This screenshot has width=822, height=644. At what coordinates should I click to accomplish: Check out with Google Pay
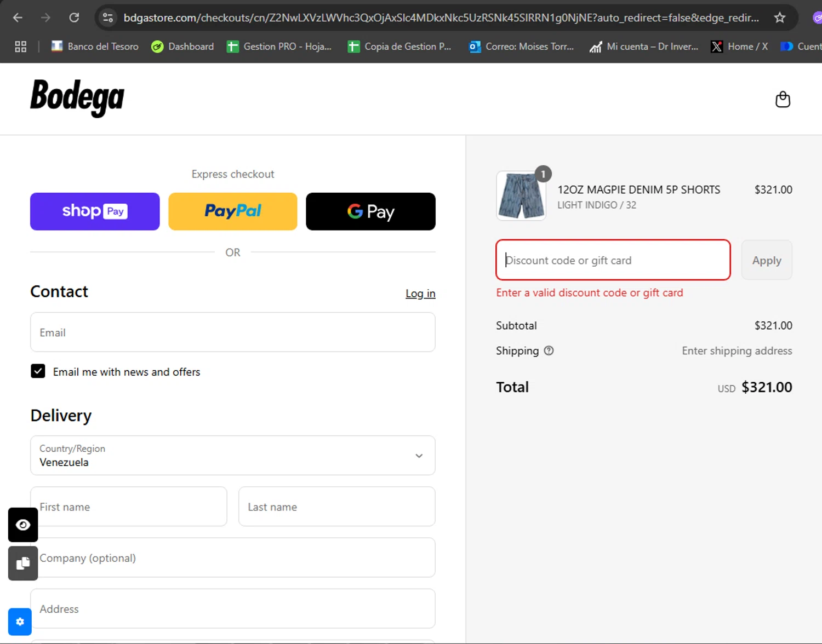click(x=370, y=211)
